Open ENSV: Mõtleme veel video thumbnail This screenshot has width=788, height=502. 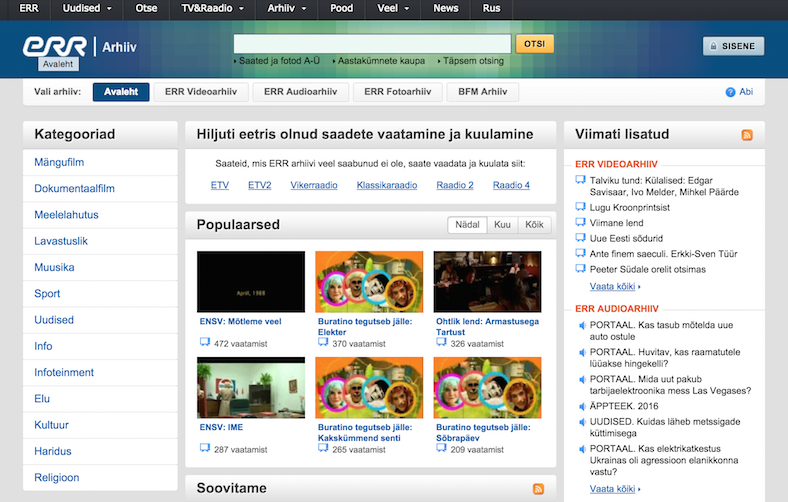click(x=251, y=281)
